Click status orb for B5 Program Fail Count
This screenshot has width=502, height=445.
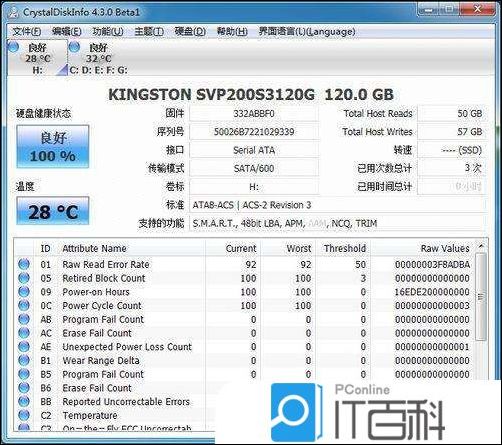coord(24,374)
